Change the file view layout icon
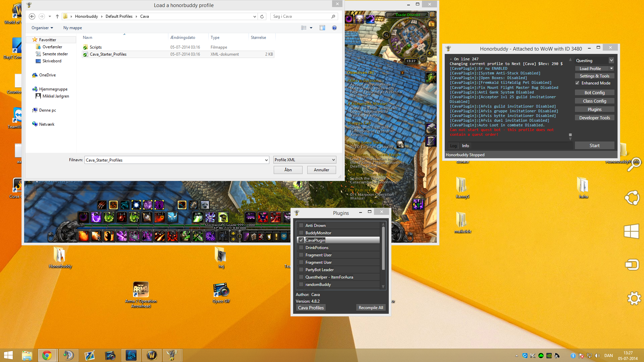Image resolution: width=644 pixels, height=362 pixels. pyautogui.click(x=304, y=28)
